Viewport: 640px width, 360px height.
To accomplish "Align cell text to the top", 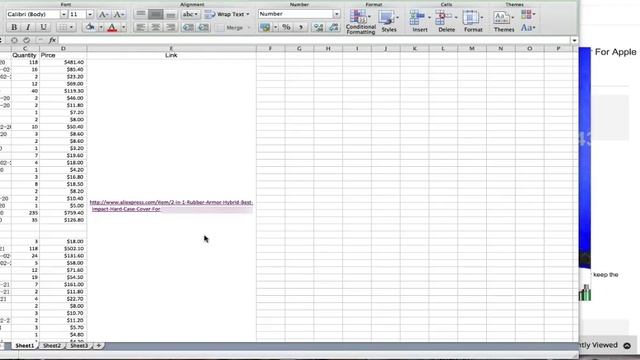I will point(140,14).
